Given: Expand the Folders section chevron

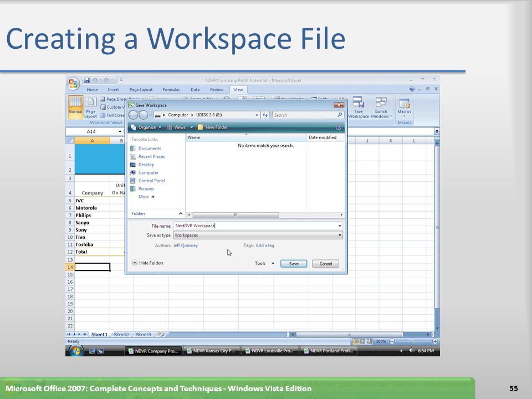Looking at the screenshot, I should tap(181, 213).
